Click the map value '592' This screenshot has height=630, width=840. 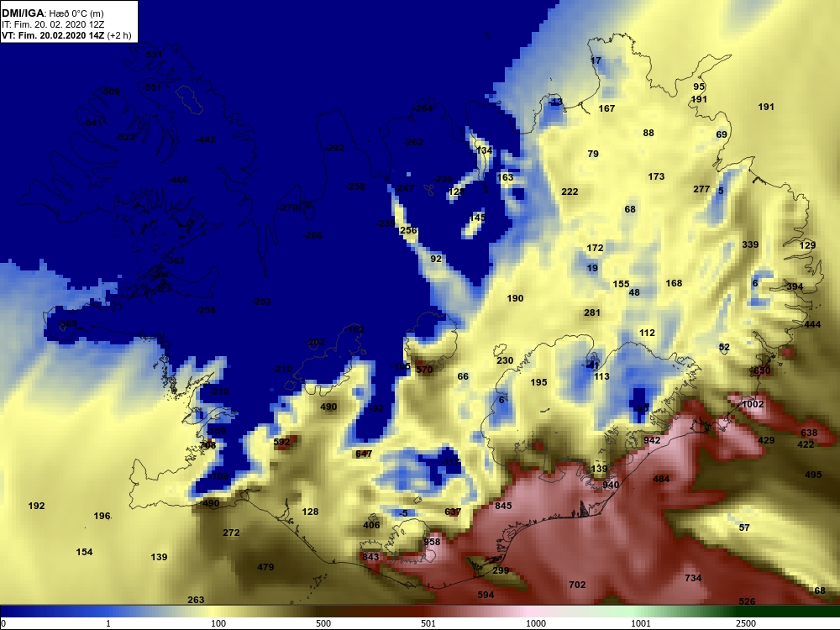pyautogui.click(x=281, y=442)
